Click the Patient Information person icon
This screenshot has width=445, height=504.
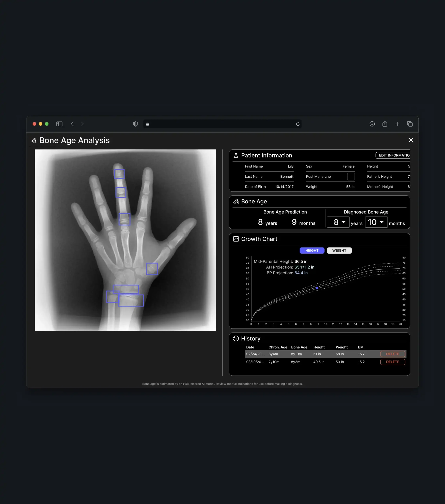click(x=236, y=155)
